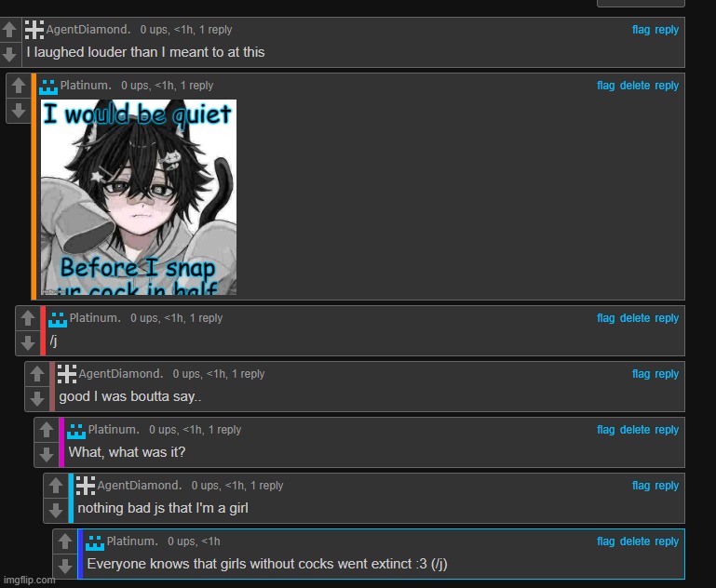Delete the "What, what was it?" comment
The width and height of the screenshot is (716, 588).
(635, 430)
